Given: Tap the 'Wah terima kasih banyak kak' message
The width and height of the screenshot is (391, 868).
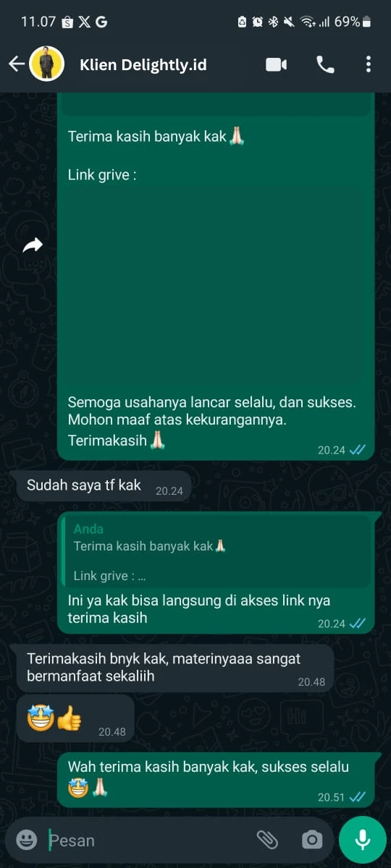Looking at the screenshot, I should (216, 780).
